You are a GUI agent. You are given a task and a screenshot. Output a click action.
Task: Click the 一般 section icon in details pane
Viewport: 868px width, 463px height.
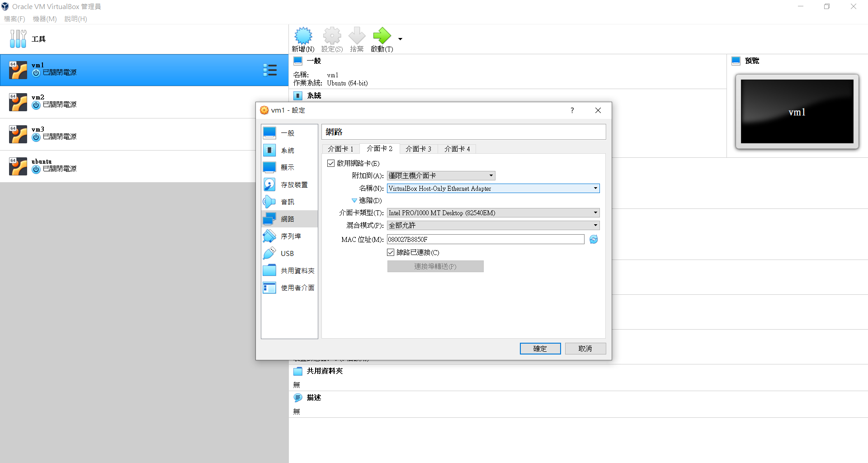[298, 61]
